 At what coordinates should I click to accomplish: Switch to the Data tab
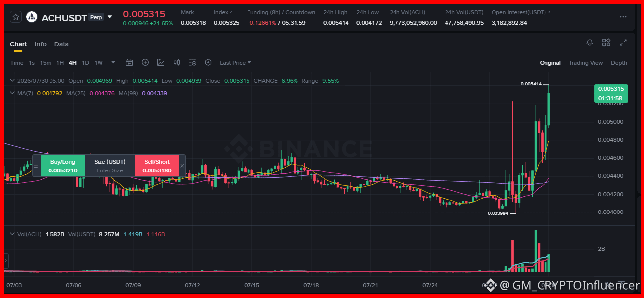[x=61, y=44]
